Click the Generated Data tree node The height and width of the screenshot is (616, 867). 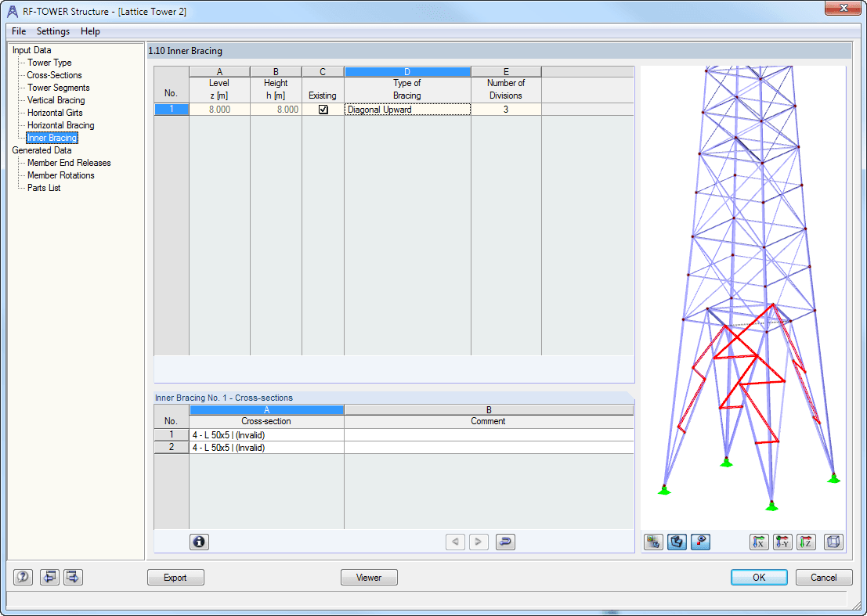(x=42, y=150)
